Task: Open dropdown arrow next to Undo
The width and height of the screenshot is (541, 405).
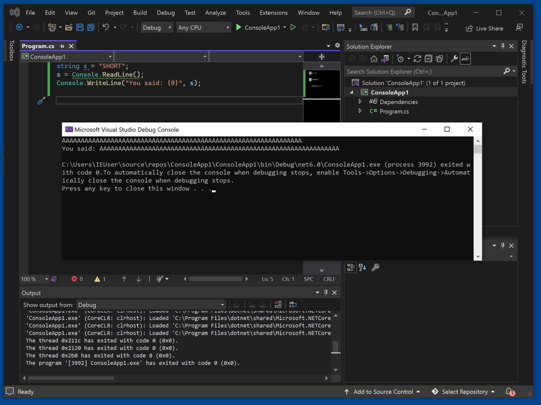Action: point(115,27)
